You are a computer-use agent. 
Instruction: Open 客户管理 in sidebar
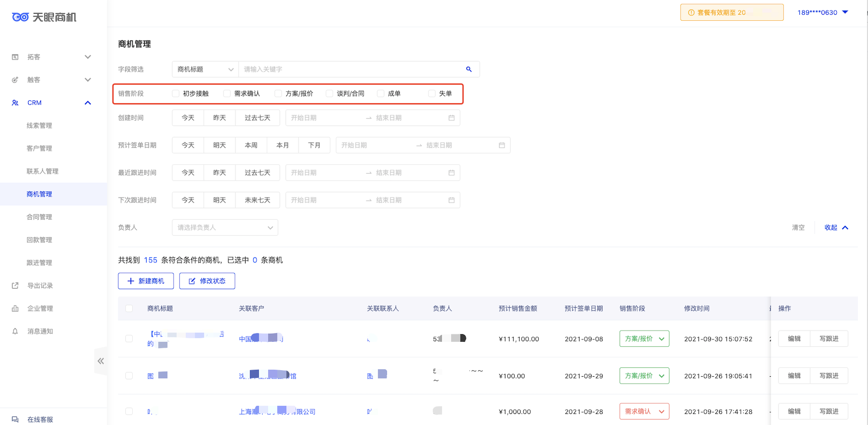click(x=39, y=148)
